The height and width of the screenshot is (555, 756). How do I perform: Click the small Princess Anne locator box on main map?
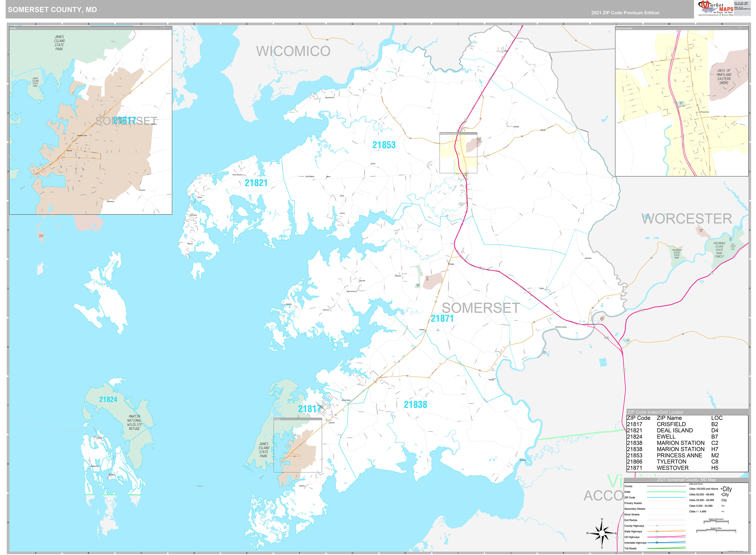click(458, 153)
